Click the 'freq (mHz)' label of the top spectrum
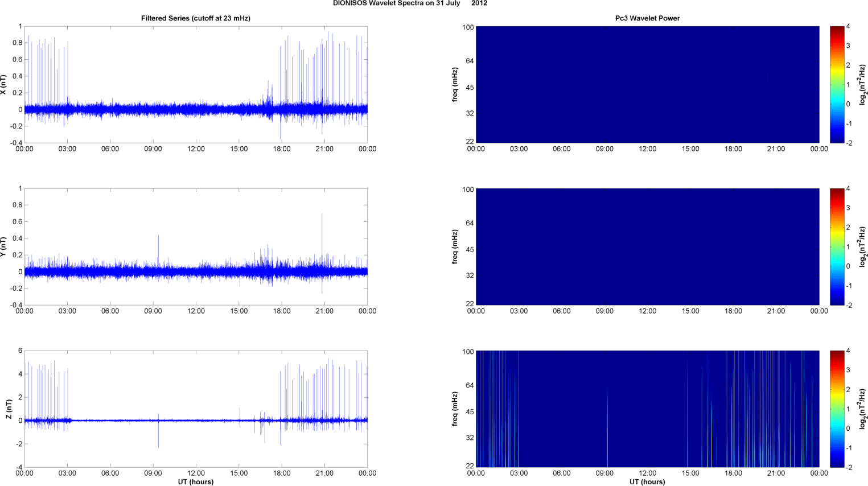The width and height of the screenshot is (868, 486). [x=455, y=85]
